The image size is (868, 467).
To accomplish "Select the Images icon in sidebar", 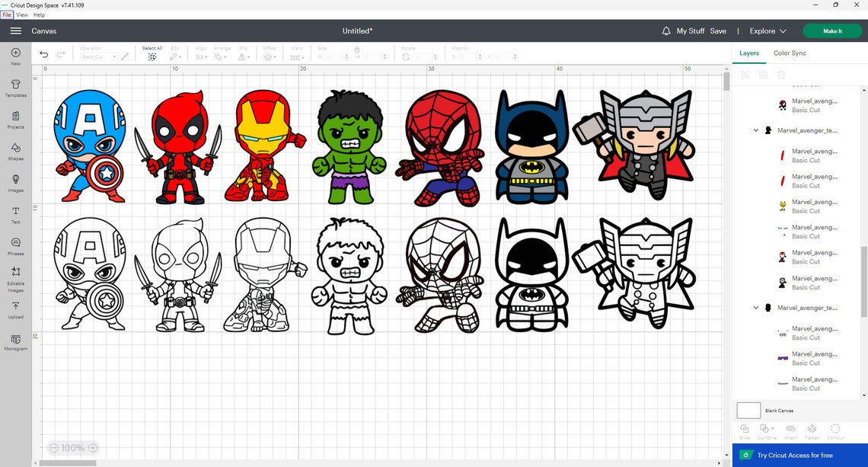I will [15, 181].
